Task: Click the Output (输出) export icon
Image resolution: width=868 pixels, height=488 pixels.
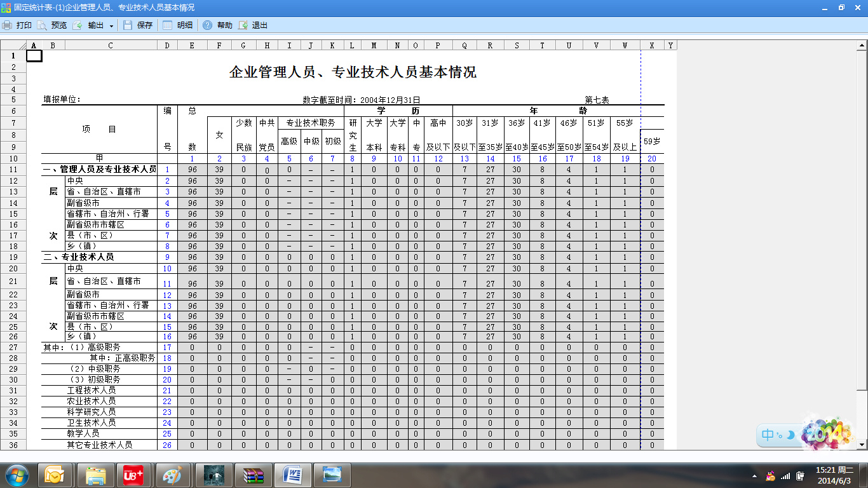Action: click(x=78, y=25)
